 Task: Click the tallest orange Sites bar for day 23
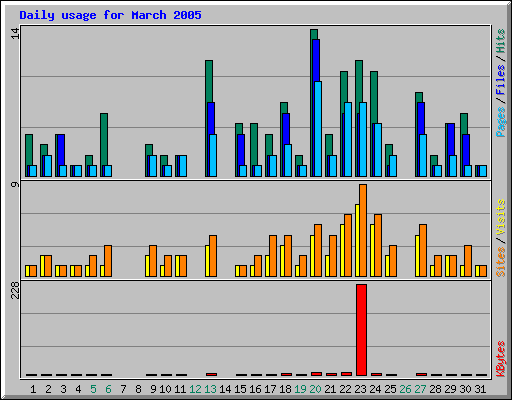(x=363, y=230)
